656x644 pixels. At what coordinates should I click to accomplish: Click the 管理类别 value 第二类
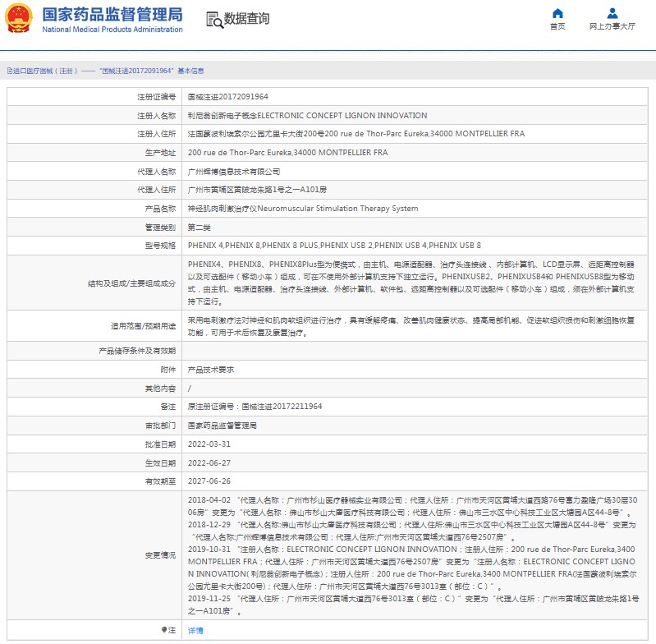coord(200,228)
